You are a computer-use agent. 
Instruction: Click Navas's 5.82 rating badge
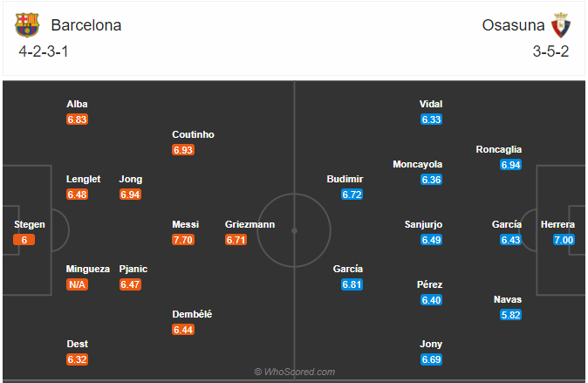pyautogui.click(x=511, y=315)
